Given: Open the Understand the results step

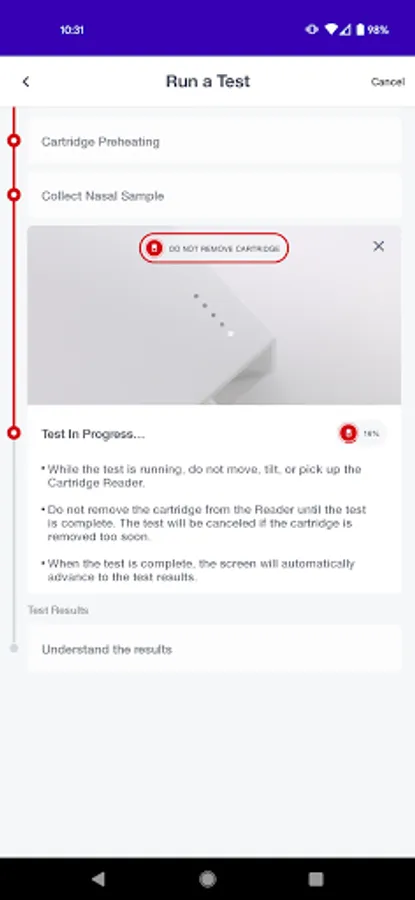Looking at the screenshot, I should pyautogui.click(x=214, y=649).
